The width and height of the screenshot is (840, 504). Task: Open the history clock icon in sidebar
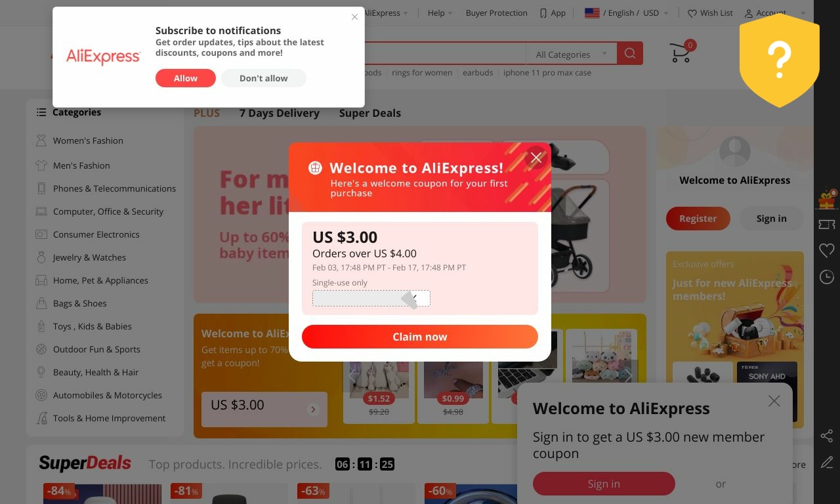[x=827, y=277]
